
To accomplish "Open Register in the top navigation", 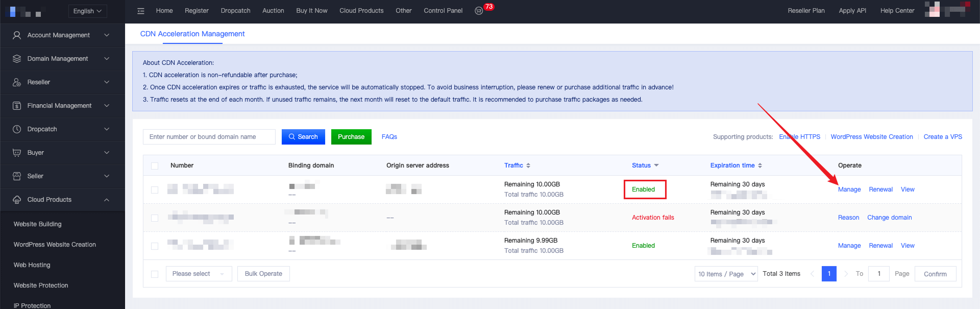I will 197,11.
